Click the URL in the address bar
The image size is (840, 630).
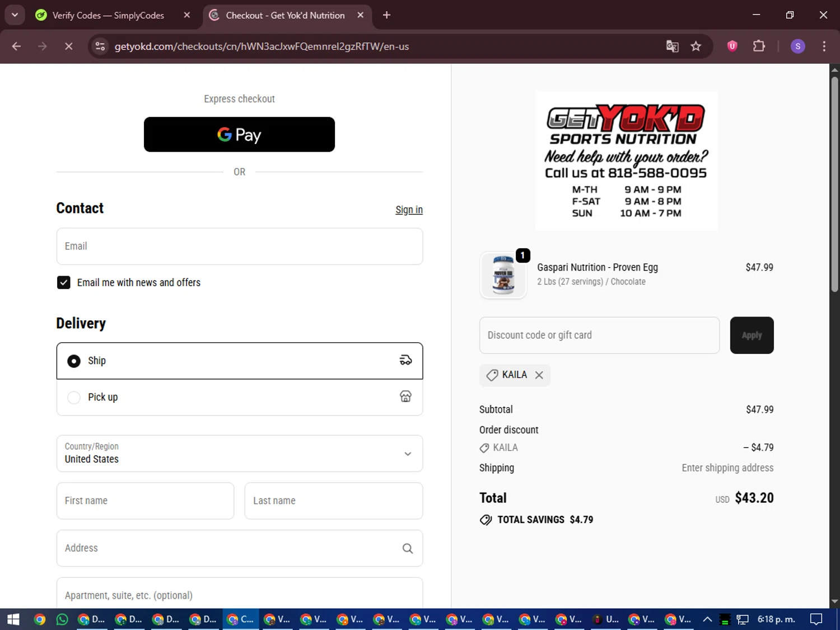tap(262, 46)
